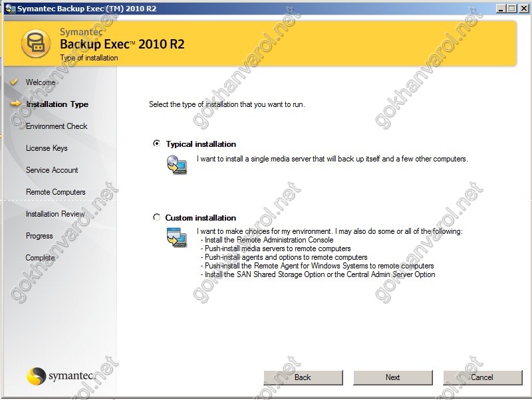Click the Complete step in sidebar
Image resolution: width=532 pixels, height=400 pixels.
click(40, 258)
